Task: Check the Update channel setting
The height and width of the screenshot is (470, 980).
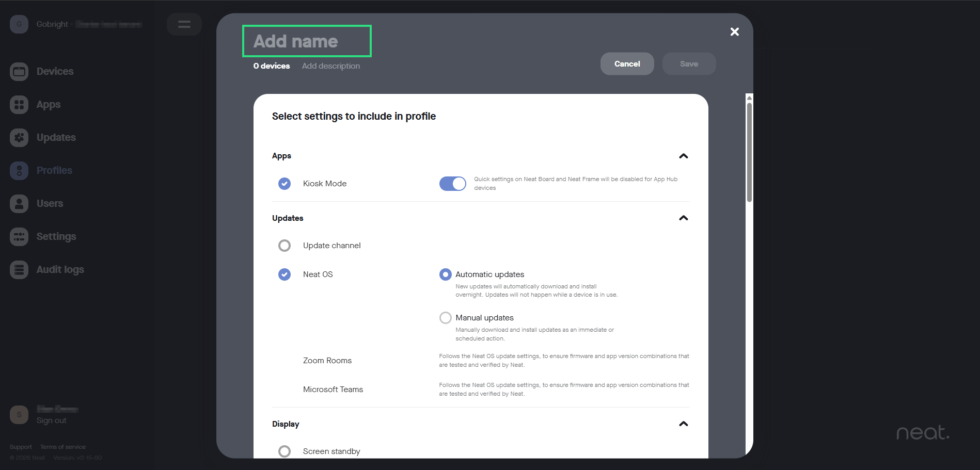Action: click(x=284, y=246)
